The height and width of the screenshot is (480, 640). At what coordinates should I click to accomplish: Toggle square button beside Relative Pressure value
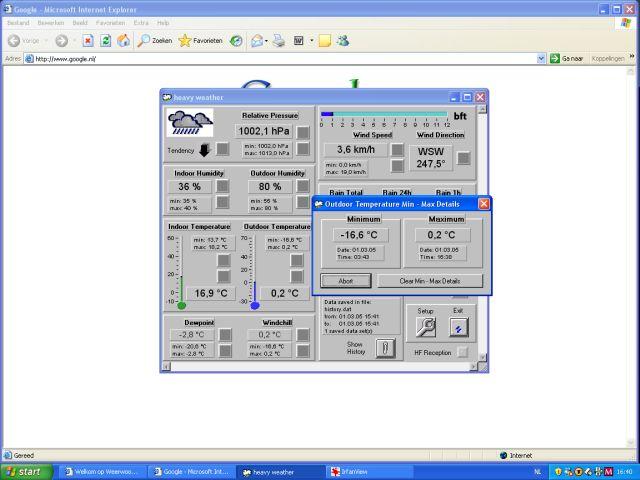tap(302, 133)
